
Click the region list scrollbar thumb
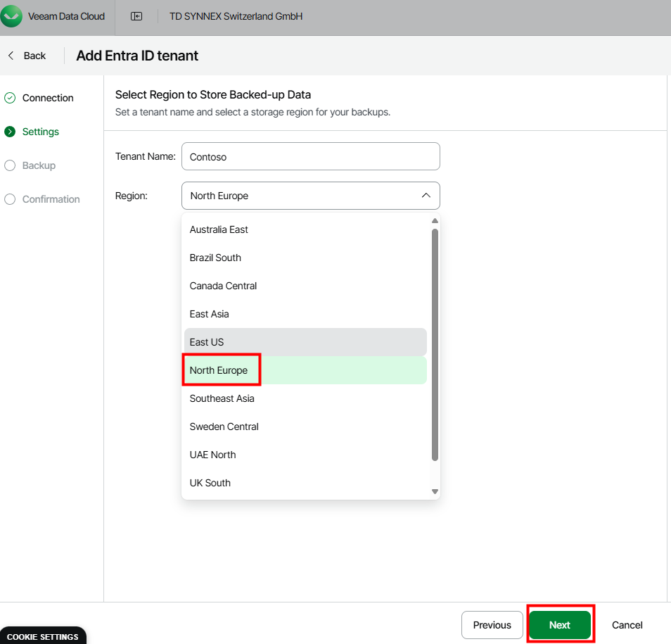point(435,345)
